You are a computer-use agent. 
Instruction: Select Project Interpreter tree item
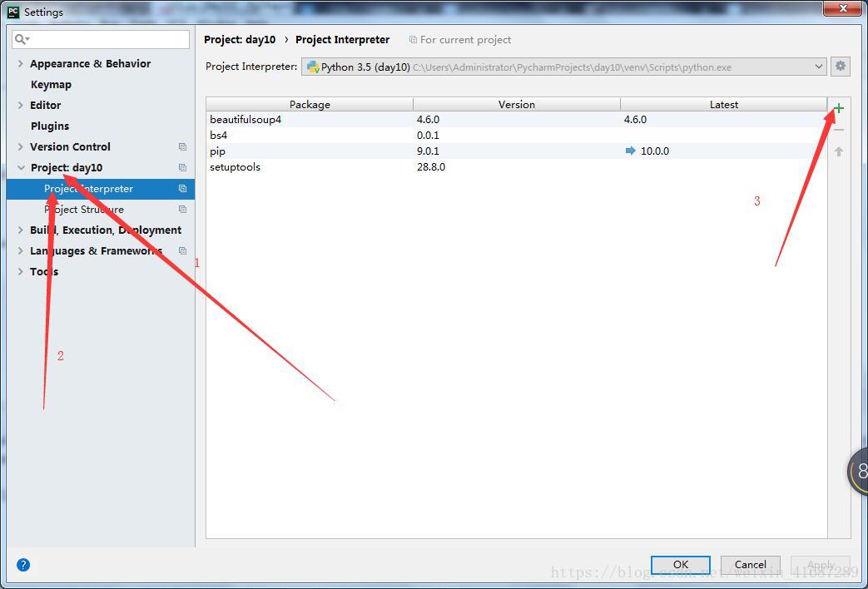[x=100, y=189]
